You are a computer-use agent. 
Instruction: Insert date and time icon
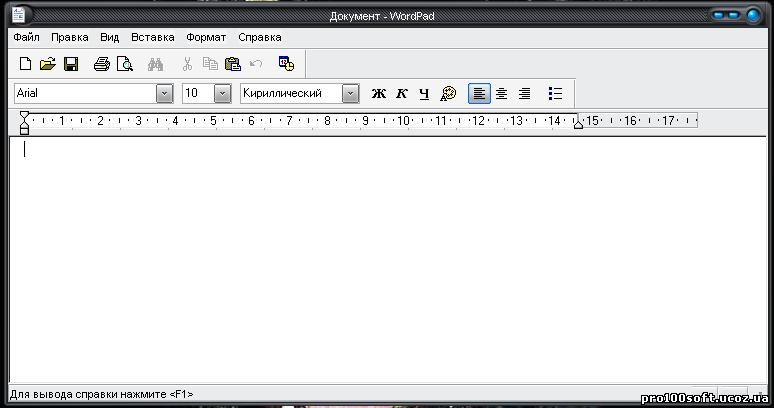(x=286, y=63)
